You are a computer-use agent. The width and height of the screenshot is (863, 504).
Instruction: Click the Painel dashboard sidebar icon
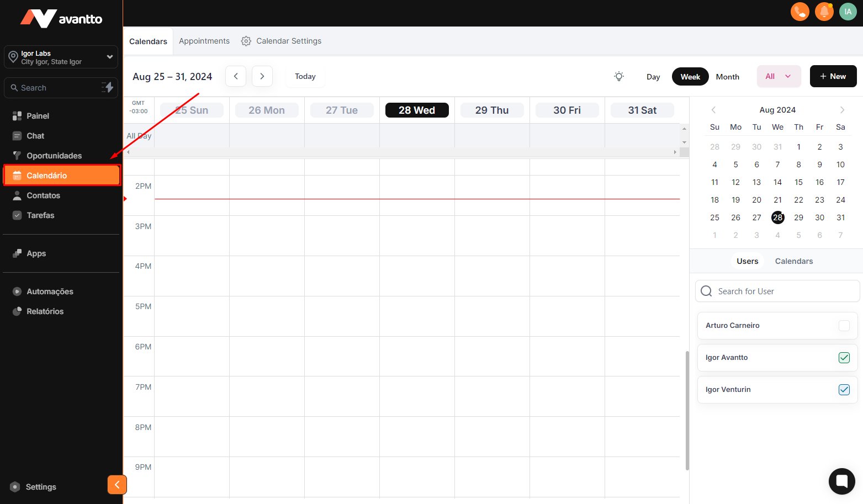pyautogui.click(x=17, y=116)
